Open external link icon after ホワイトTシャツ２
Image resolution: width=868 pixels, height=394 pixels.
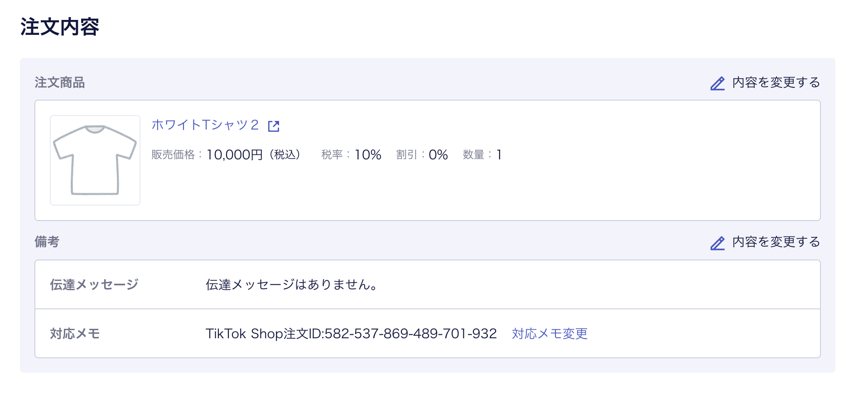click(x=274, y=126)
